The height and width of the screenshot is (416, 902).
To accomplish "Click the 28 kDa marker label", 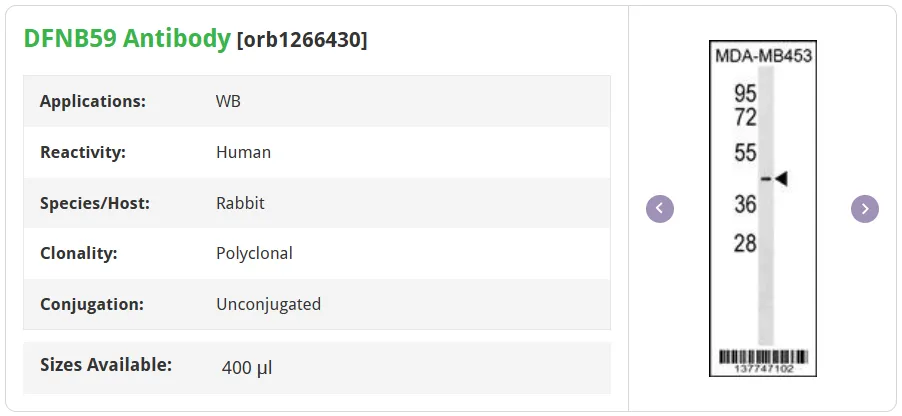I will (745, 244).
